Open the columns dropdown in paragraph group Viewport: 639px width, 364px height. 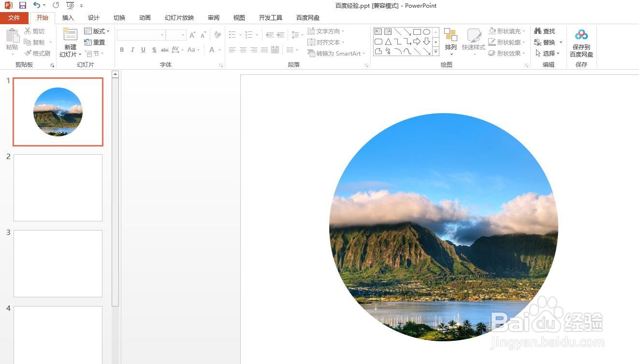(291, 50)
